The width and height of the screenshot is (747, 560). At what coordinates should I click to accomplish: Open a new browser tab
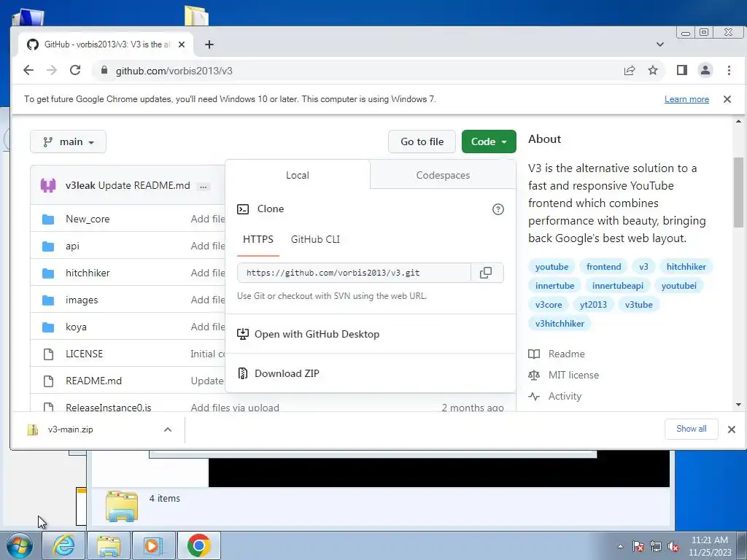[209, 44]
